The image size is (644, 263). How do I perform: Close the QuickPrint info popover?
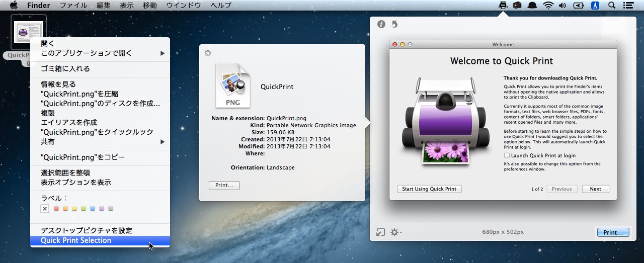pyautogui.click(x=208, y=53)
